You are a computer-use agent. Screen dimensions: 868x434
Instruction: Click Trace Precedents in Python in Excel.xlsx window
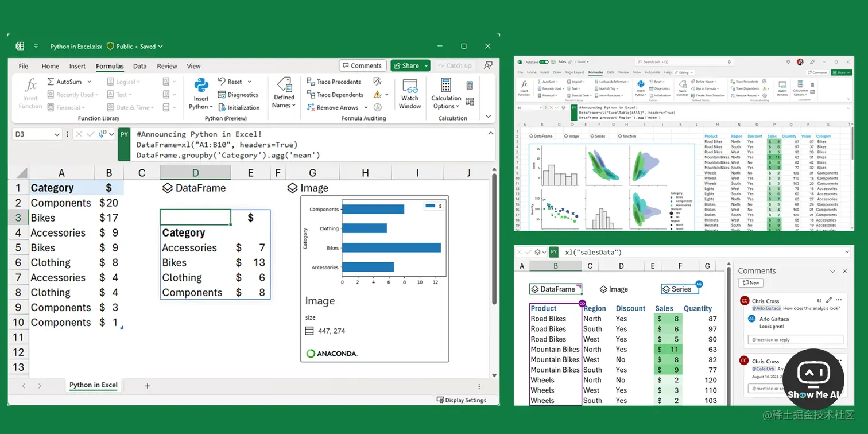click(334, 82)
